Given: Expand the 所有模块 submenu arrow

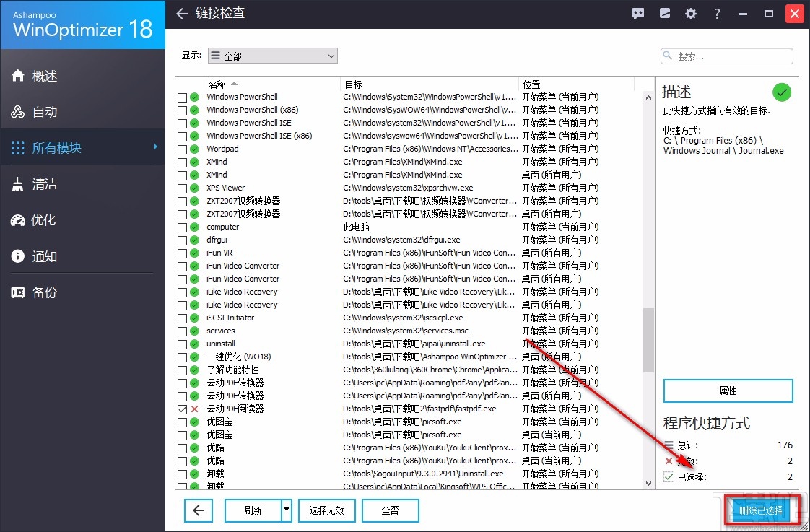Looking at the screenshot, I should (156, 147).
